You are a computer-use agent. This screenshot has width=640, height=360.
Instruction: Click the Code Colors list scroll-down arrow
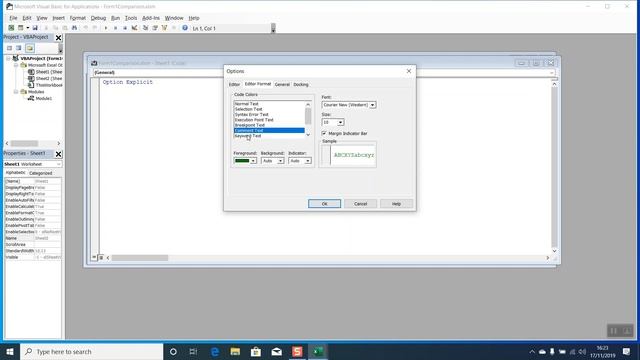pyautogui.click(x=308, y=135)
